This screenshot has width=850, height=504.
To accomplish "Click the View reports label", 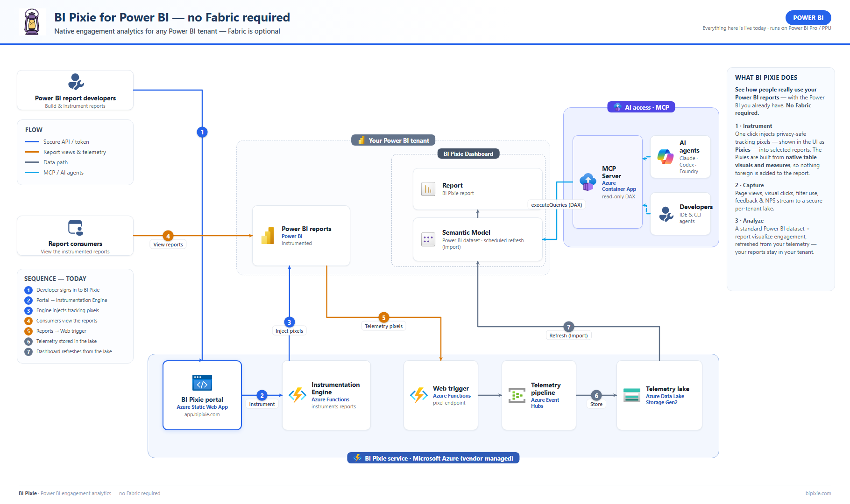I will [168, 245].
